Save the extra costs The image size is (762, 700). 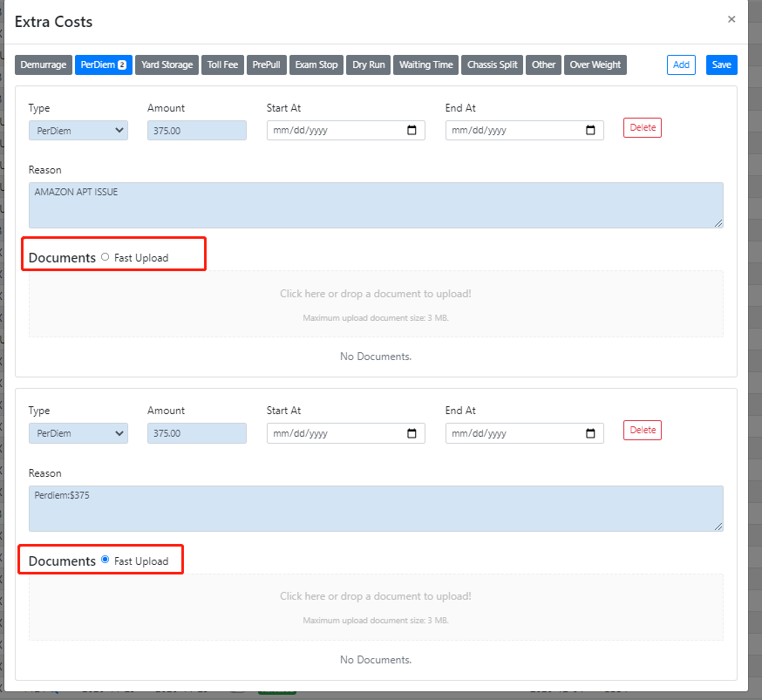click(721, 65)
